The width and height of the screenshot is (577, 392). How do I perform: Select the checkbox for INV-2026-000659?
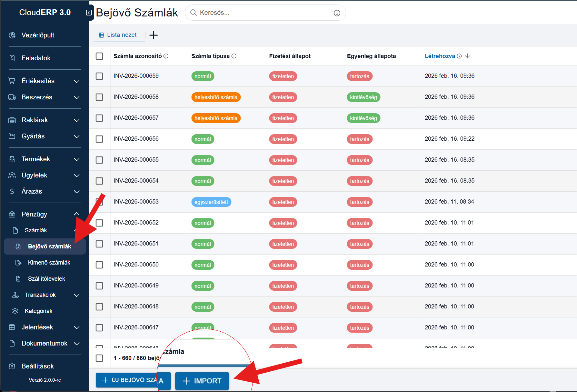(x=99, y=76)
